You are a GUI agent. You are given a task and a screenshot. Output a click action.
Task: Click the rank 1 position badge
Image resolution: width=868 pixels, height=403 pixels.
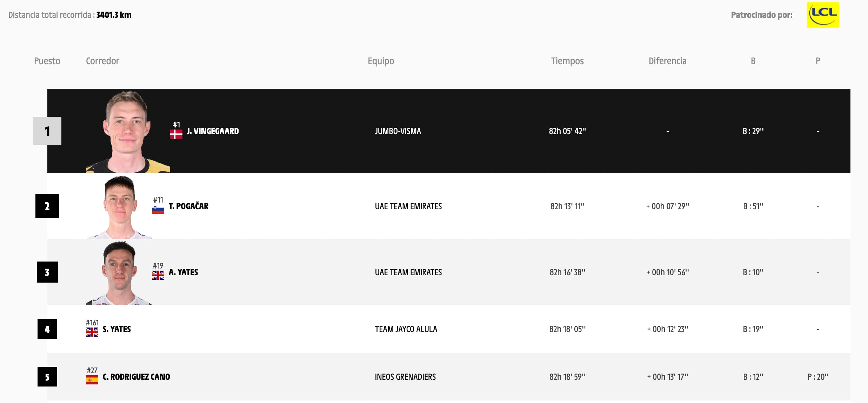pos(47,131)
